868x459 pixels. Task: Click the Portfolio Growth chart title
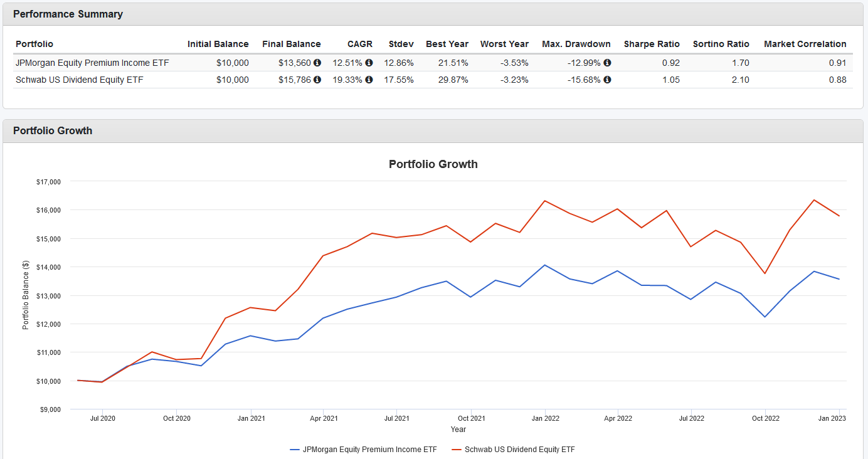433,164
